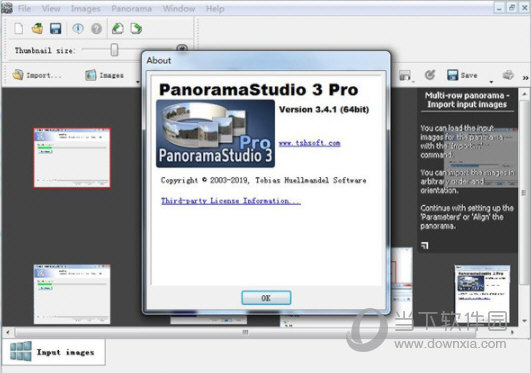Screen dimensions: 531x373
Task: Open a project with the folder icon
Action: 37,28
